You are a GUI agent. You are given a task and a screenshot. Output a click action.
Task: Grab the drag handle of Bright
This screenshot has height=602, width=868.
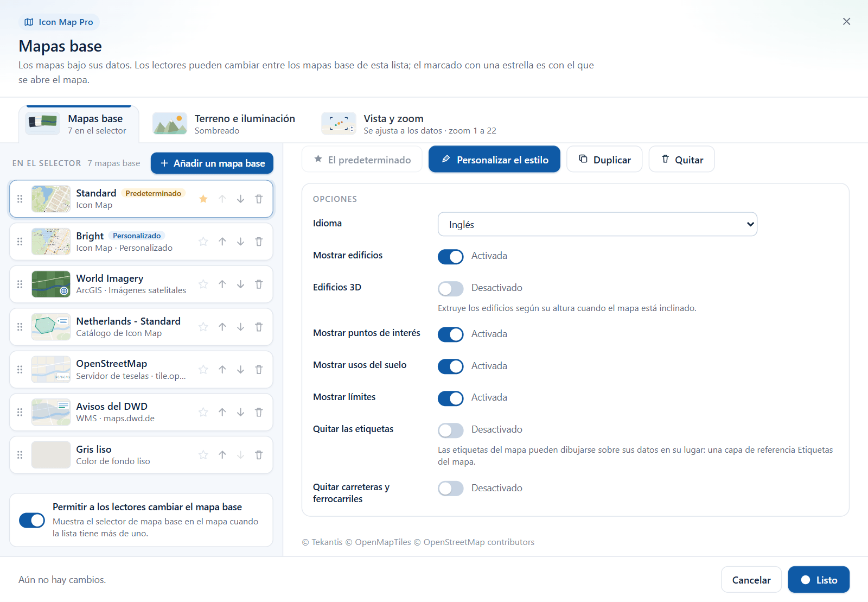tap(20, 242)
